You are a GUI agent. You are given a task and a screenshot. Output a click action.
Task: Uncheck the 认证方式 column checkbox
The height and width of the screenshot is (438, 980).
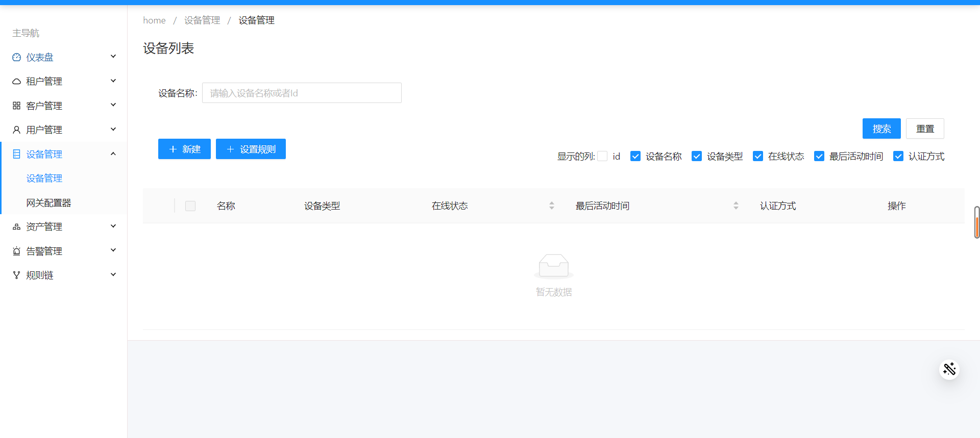pyautogui.click(x=898, y=156)
